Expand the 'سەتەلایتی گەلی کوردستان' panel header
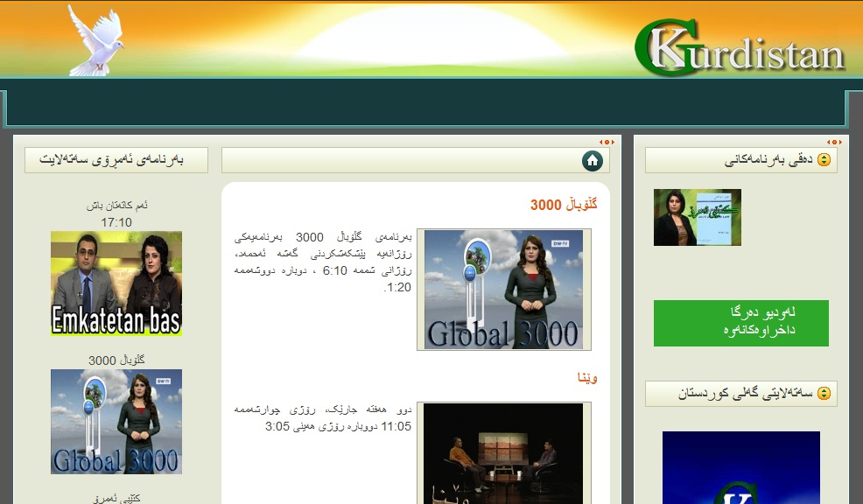 tap(740, 394)
